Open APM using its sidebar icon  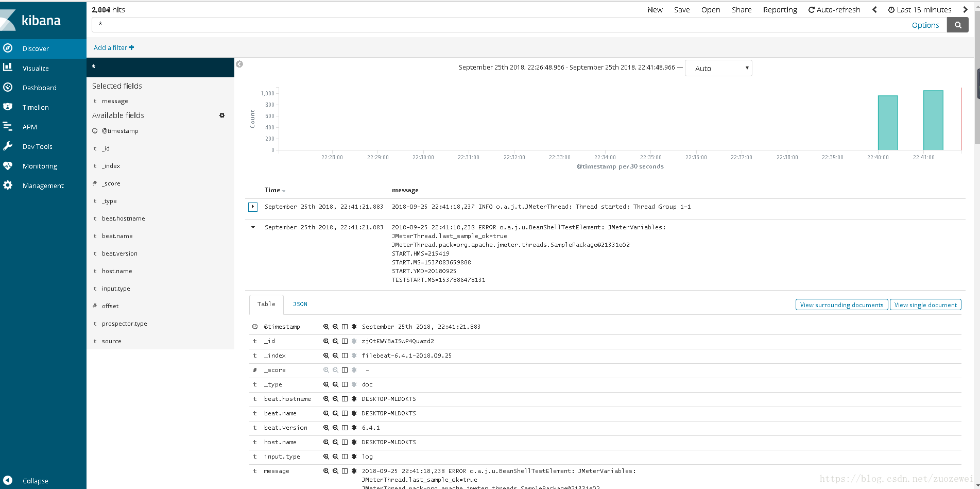(x=8, y=126)
